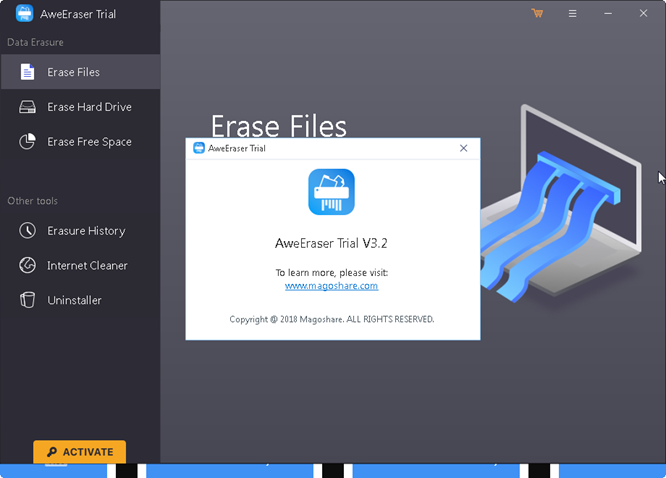
Task: Click the Erase Files page heading
Action: click(x=279, y=126)
